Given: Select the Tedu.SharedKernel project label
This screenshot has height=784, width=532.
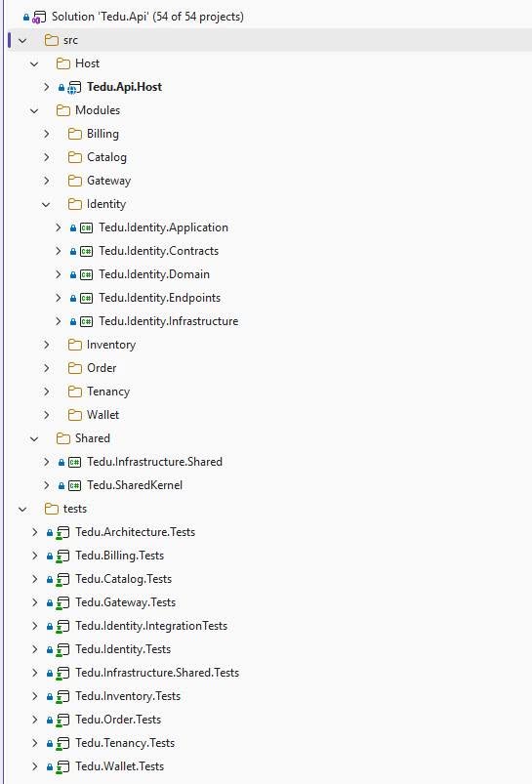Looking at the screenshot, I should [135, 485].
